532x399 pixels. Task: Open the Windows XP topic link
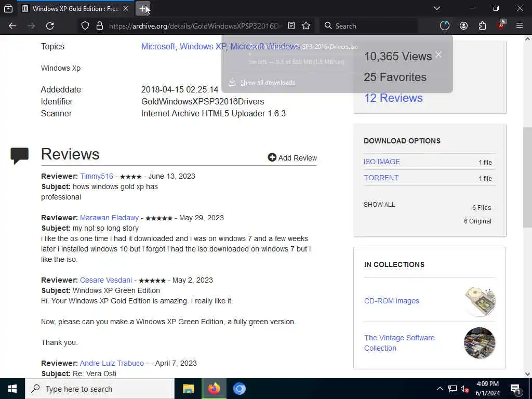pos(203,46)
